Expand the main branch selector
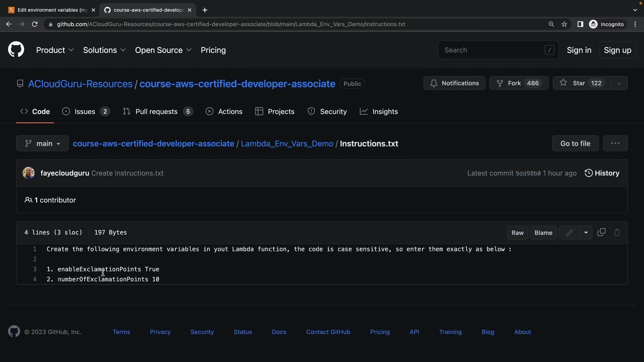Viewport: 644px width, 362px height. [43, 143]
